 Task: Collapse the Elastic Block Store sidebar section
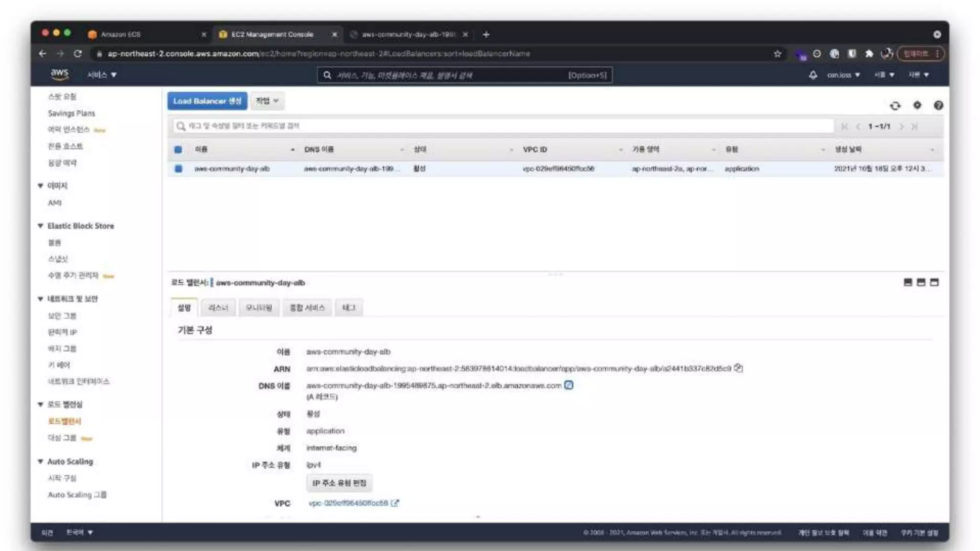click(41, 226)
